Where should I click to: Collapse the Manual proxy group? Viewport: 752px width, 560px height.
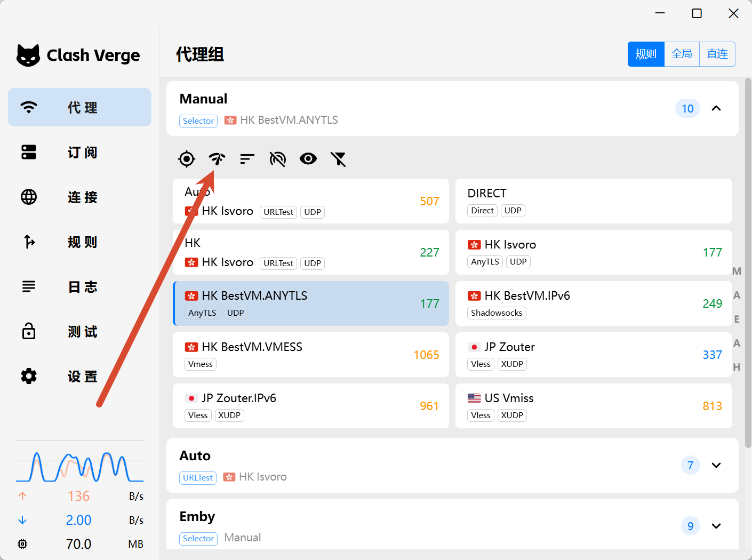[716, 108]
